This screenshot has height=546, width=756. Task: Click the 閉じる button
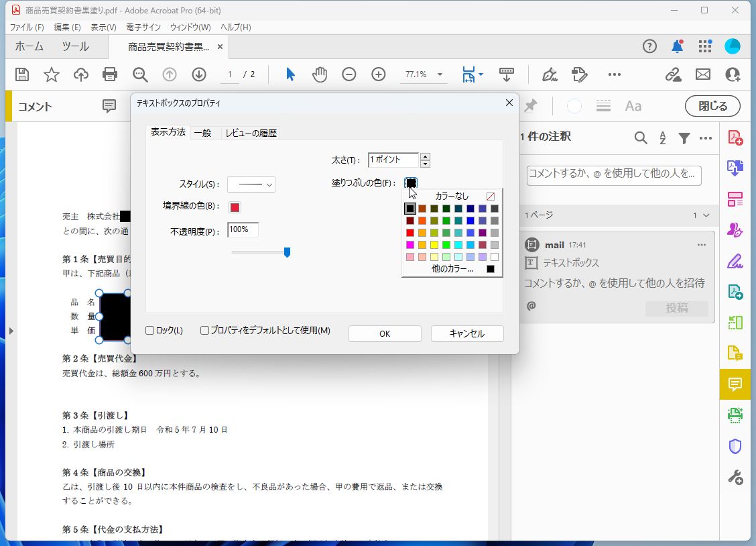[x=712, y=106]
